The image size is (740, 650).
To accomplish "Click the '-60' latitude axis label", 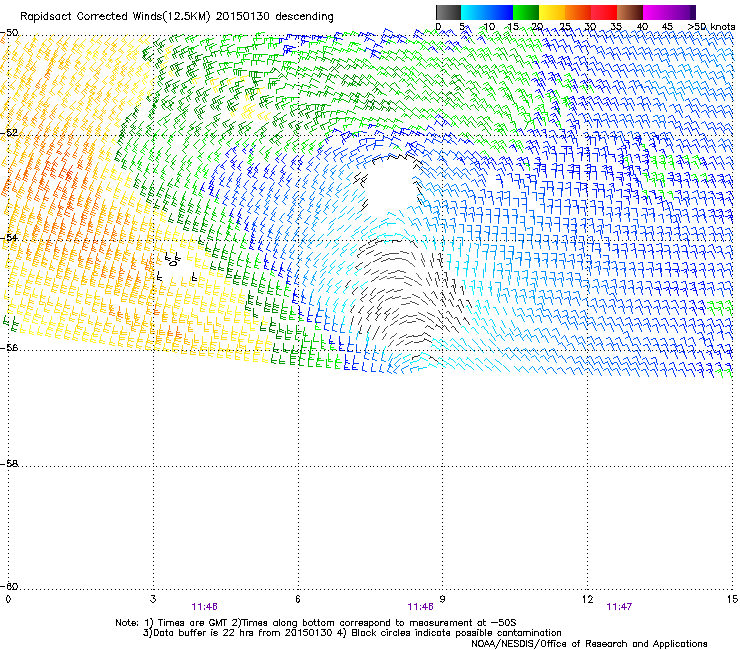I will tap(9, 586).
